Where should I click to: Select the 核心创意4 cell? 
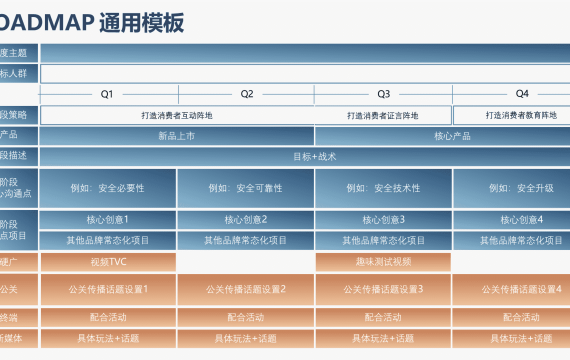pyautogui.click(x=512, y=220)
